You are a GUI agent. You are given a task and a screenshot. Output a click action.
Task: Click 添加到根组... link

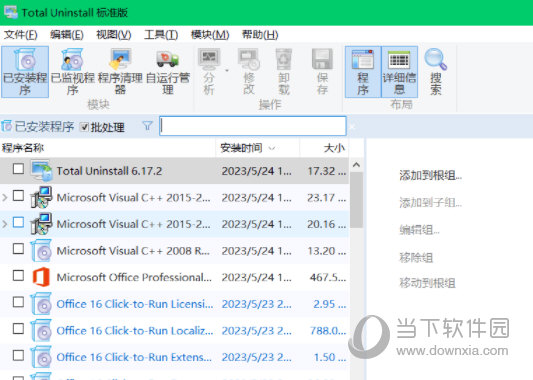430,176
